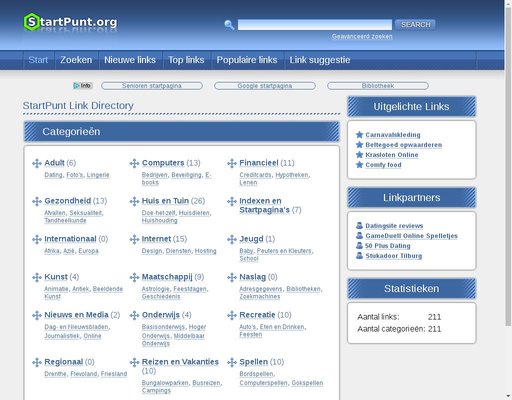This screenshot has width=512, height=400.
Task: Click the person icon beside 50 Plus Dating
Action: [x=359, y=246]
